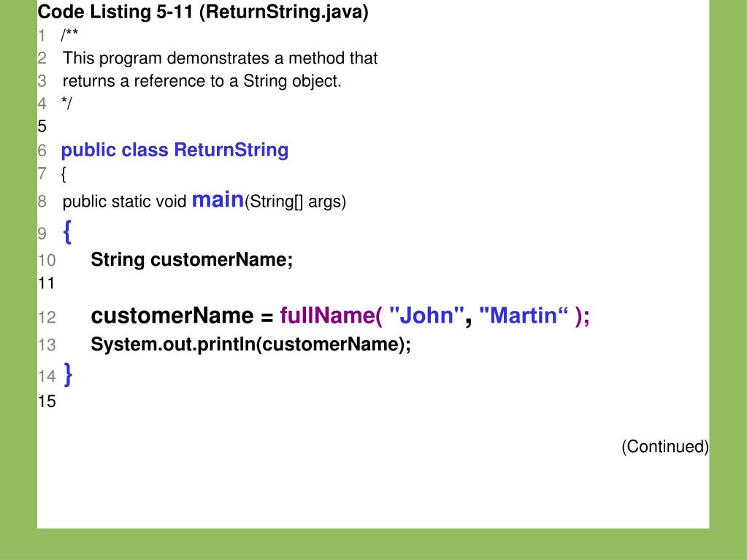The image size is (747, 560).
Task: Click 'This program demonstrates a method that'
Action: click(x=220, y=58)
